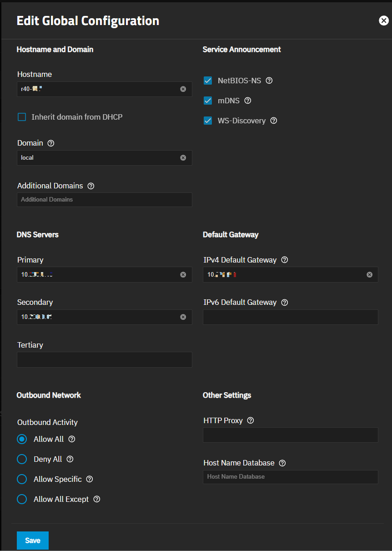Clear the Hostname field with its X icon

183,89
